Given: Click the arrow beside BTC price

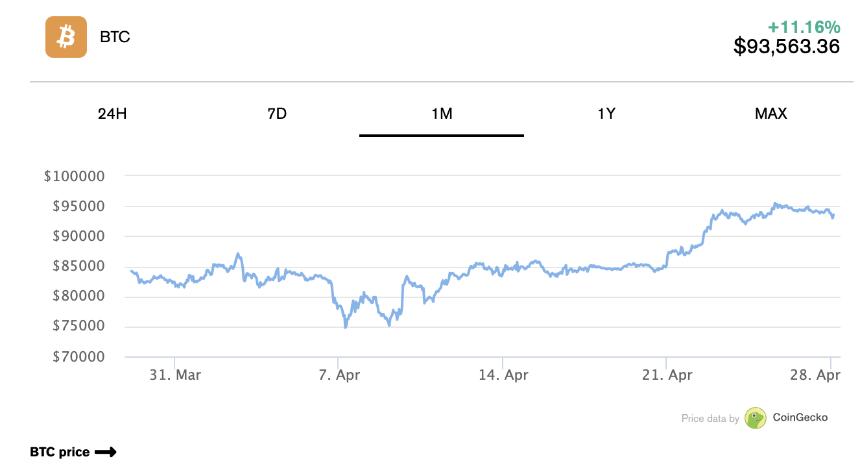Looking at the screenshot, I should [106, 452].
